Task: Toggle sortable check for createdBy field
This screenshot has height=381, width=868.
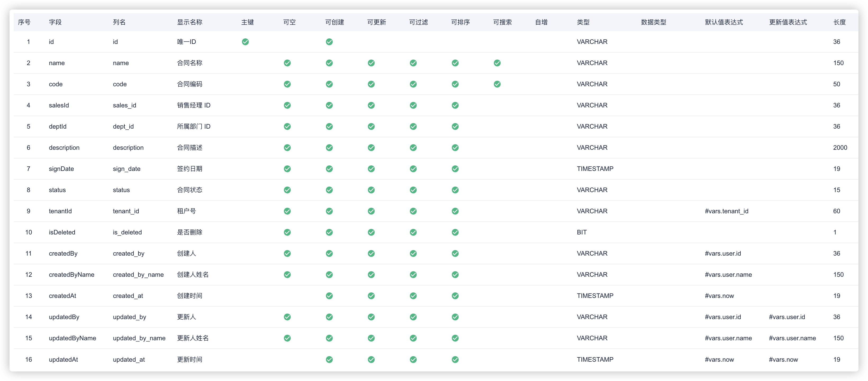Action: tap(455, 253)
